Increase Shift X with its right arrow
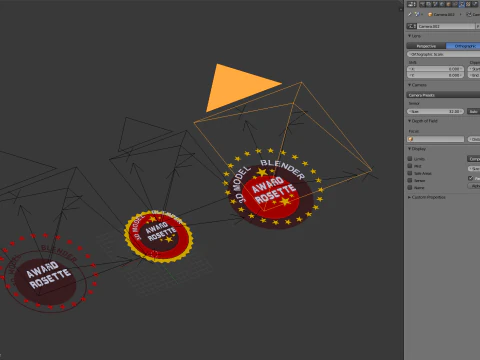 tap(461, 69)
